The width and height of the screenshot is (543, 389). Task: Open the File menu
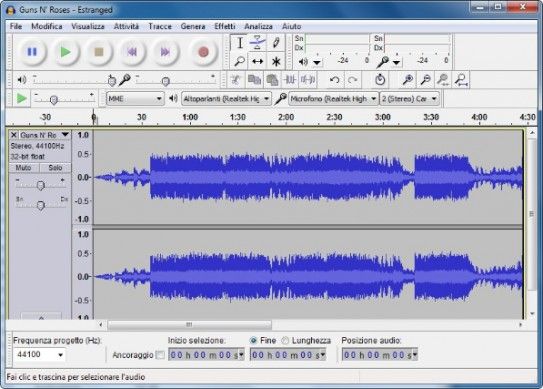pyautogui.click(x=16, y=26)
